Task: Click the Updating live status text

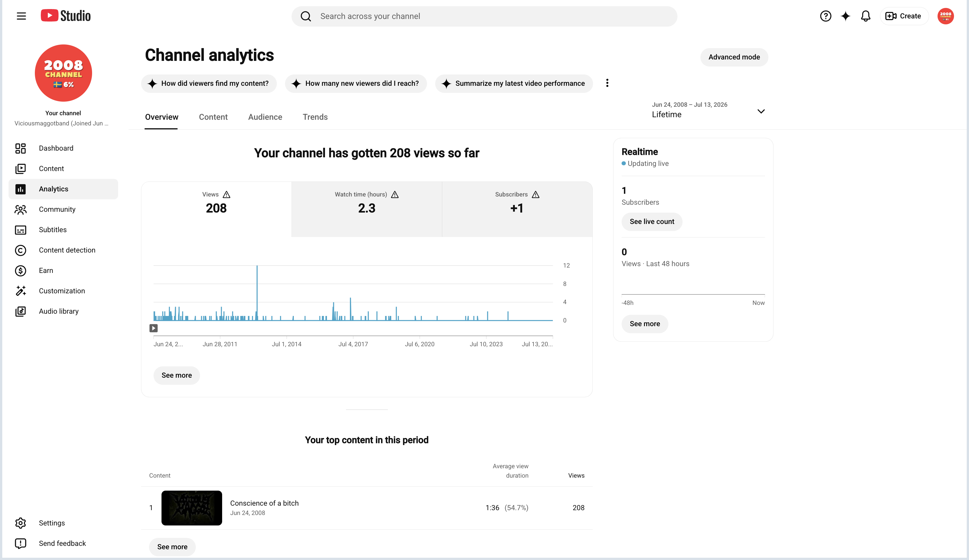Action: tap(648, 163)
